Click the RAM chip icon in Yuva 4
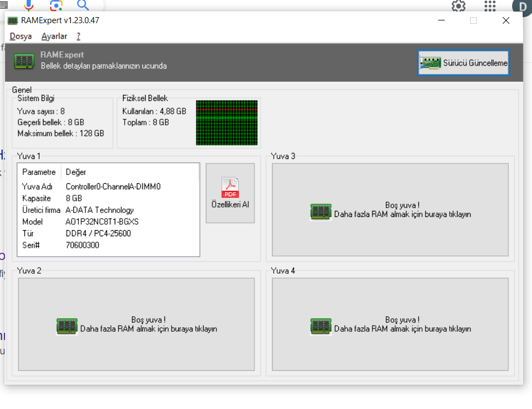Viewport: 532px width, 409px height. click(321, 326)
